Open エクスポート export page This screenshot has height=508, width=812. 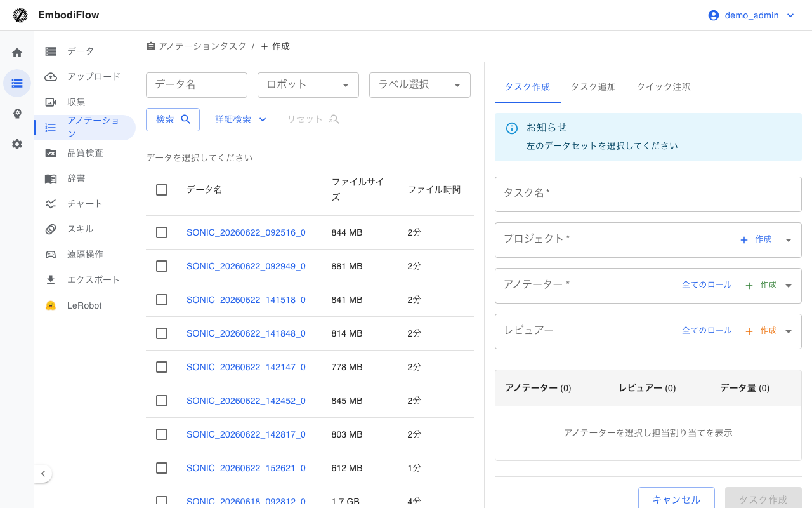coord(85,280)
